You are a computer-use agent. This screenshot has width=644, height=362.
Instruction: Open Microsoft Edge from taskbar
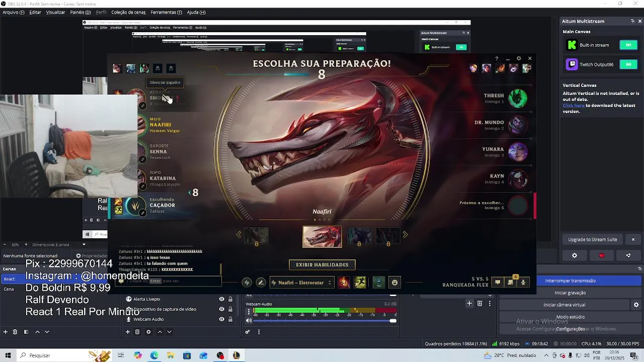pyautogui.click(x=154, y=355)
